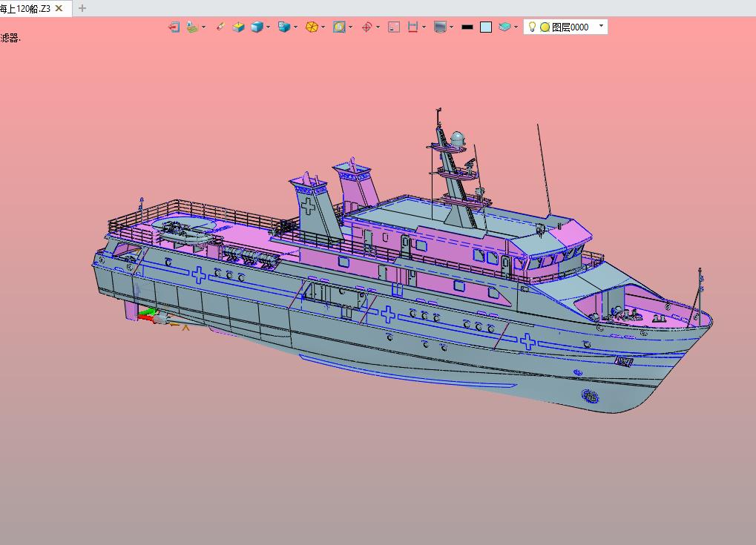This screenshot has height=545, width=756.
Task: Expand the orange mesh icon dropdown
Action: [x=323, y=27]
